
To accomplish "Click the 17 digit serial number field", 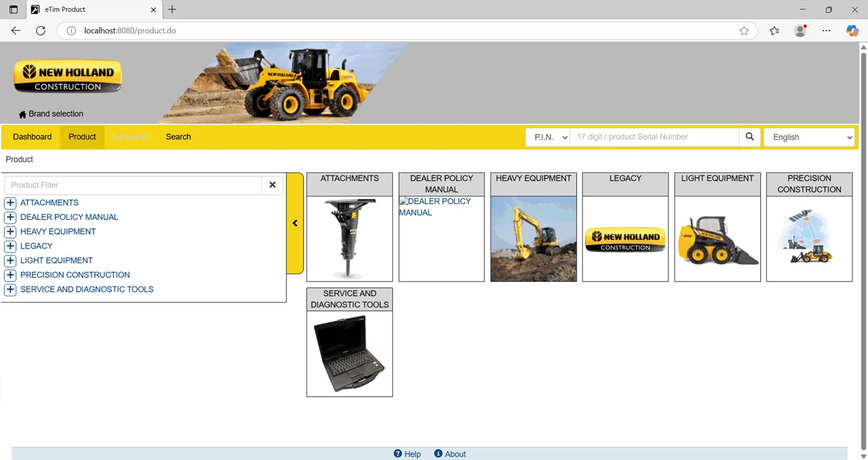I will (654, 137).
